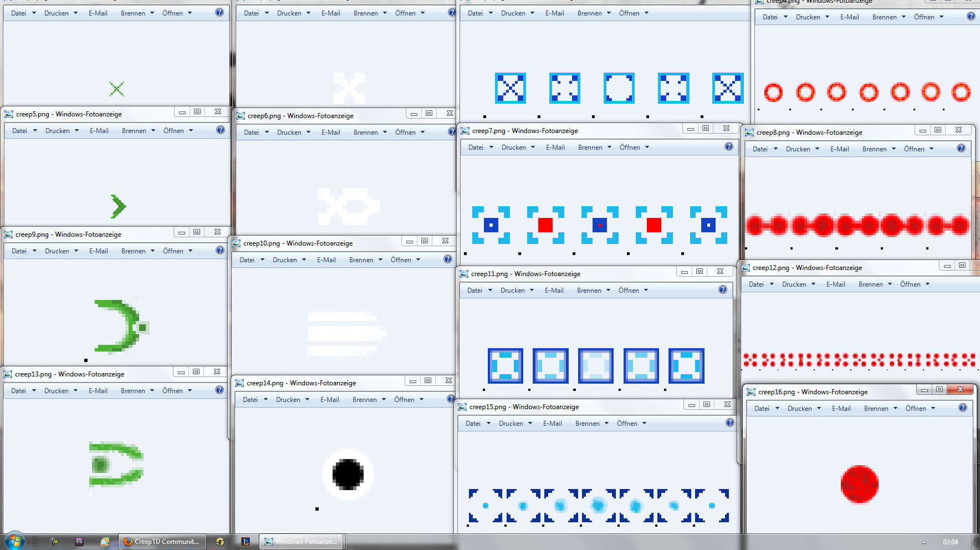Click help icon in creep15.png window

point(730,422)
